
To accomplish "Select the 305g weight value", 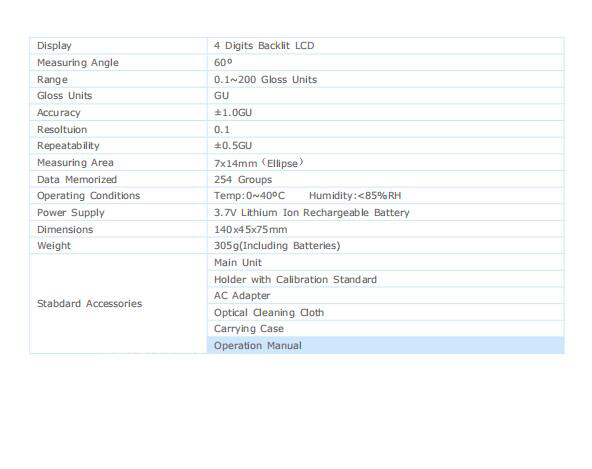I will pyautogui.click(x=277, y=245).
